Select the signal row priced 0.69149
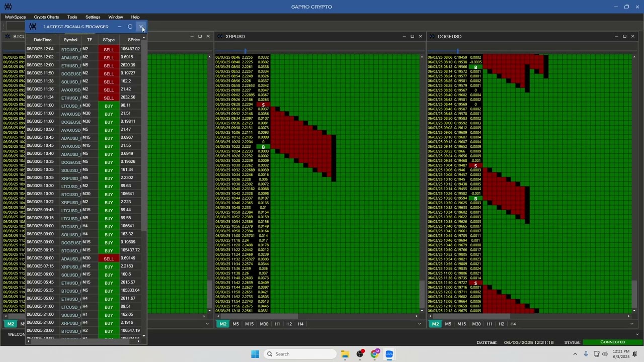Screen dimensions: 644x362 pos(84,258)
